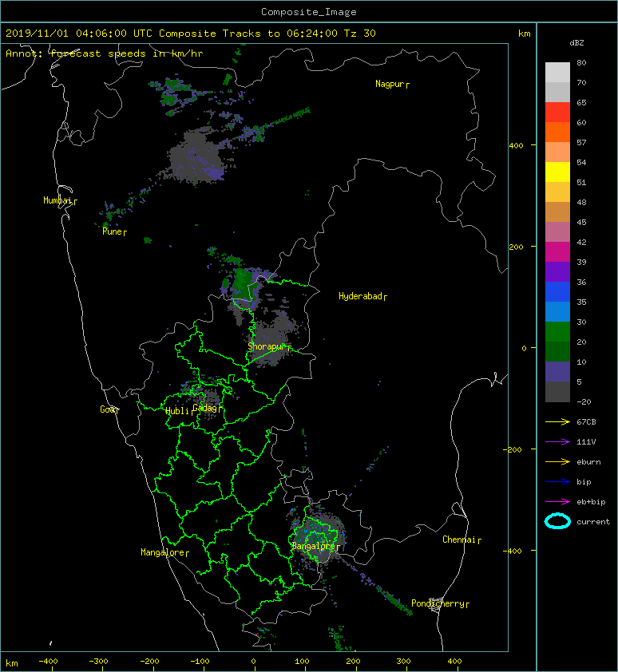The image size is (618, 672).
Task: Click the 67CB yellow arrow legend icon
Action: [x=557, y=421]
